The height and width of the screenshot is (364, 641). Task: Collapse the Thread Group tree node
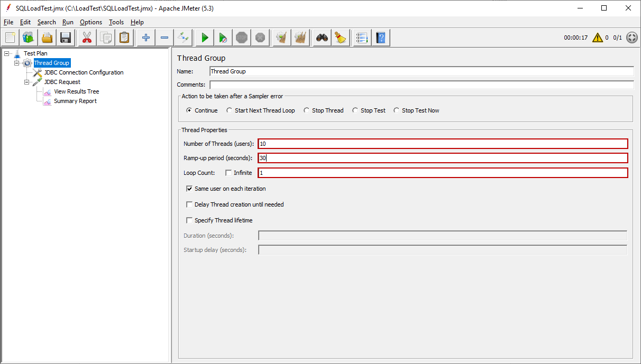[16, 63]
